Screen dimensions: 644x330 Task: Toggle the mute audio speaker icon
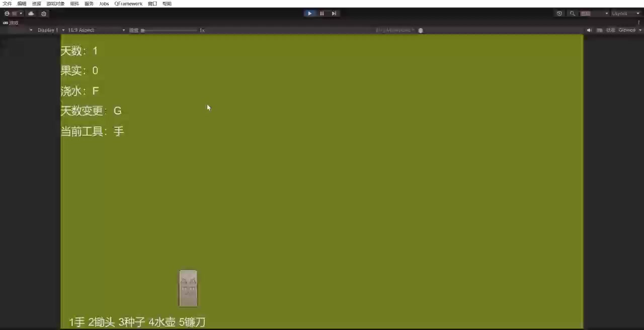[x=589, y=30]
